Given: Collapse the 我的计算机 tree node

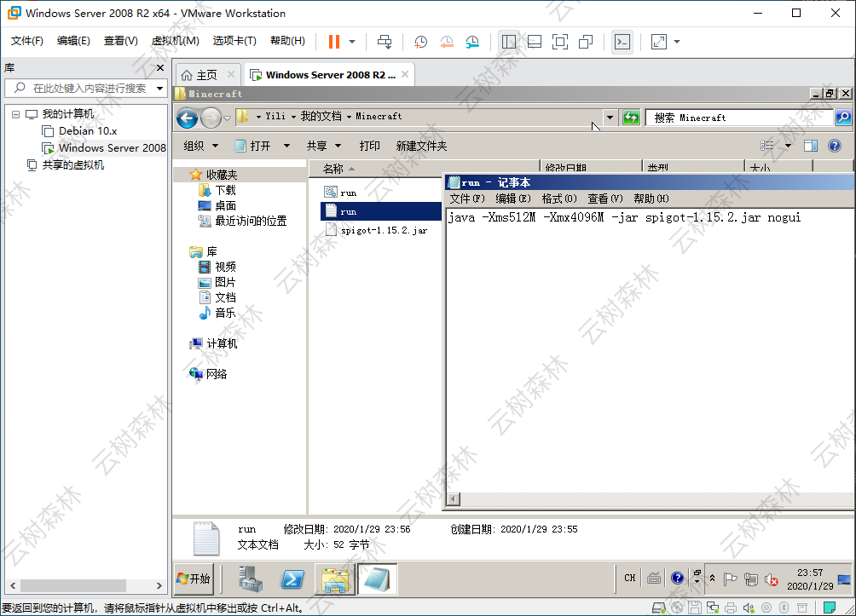Looking at the screenshot, I should click(16, 114).
